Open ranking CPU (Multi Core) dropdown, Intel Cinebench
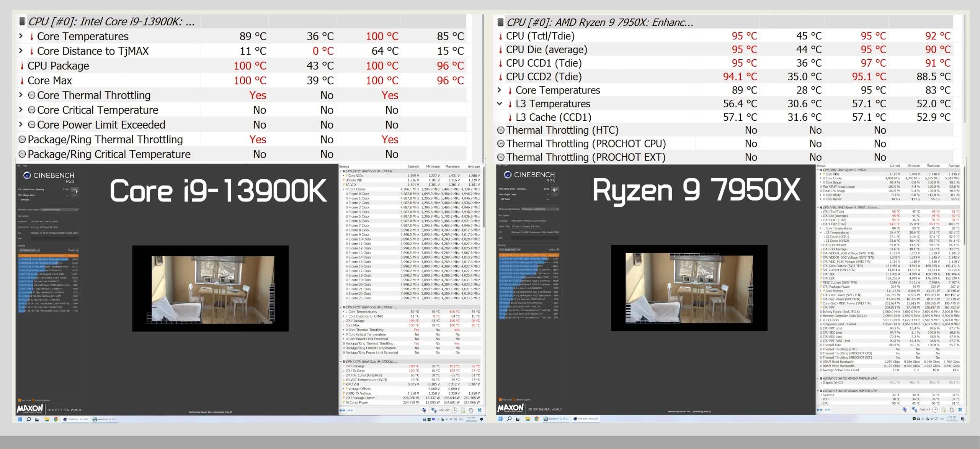The height and width of the screenshot is (449, 980). (29, 250)
